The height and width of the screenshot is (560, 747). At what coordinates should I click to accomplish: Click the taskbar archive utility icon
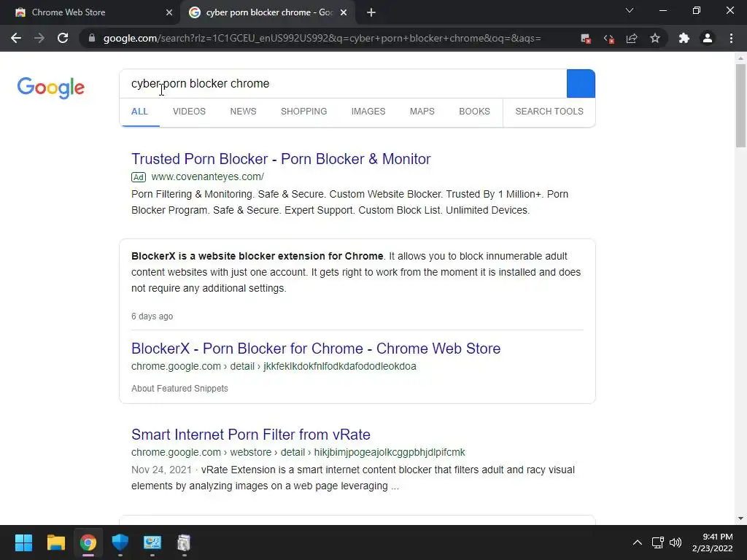point(184,542)
